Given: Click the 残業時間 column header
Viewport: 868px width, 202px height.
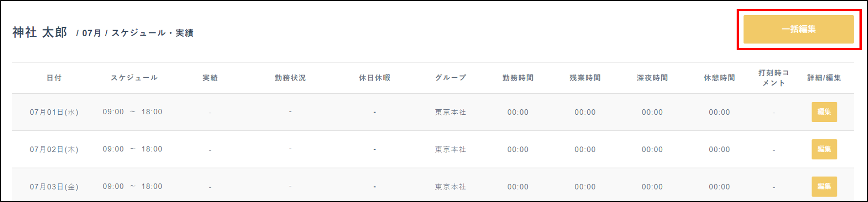Looking at the screenshot, I should coord(585,78).
